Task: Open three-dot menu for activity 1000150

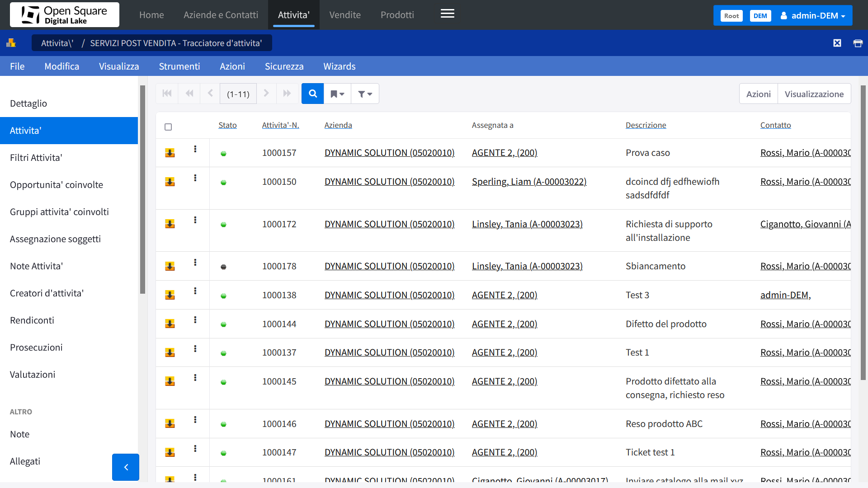Action: (195, 178)
